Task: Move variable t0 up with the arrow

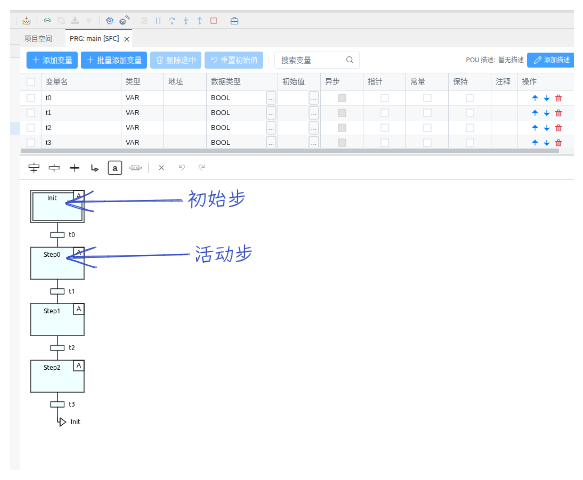Action: click(x=535, y=98)
